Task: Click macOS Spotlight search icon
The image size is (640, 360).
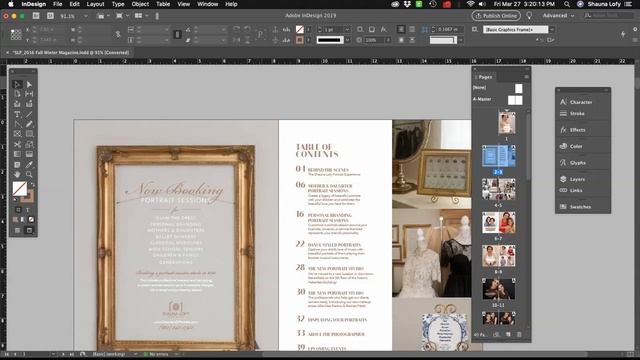Action: pos(567,4)
